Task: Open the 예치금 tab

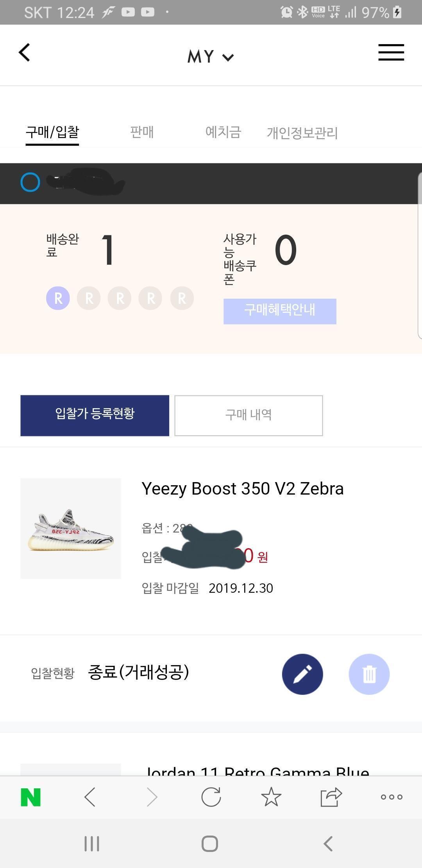Action: [223, 132]
